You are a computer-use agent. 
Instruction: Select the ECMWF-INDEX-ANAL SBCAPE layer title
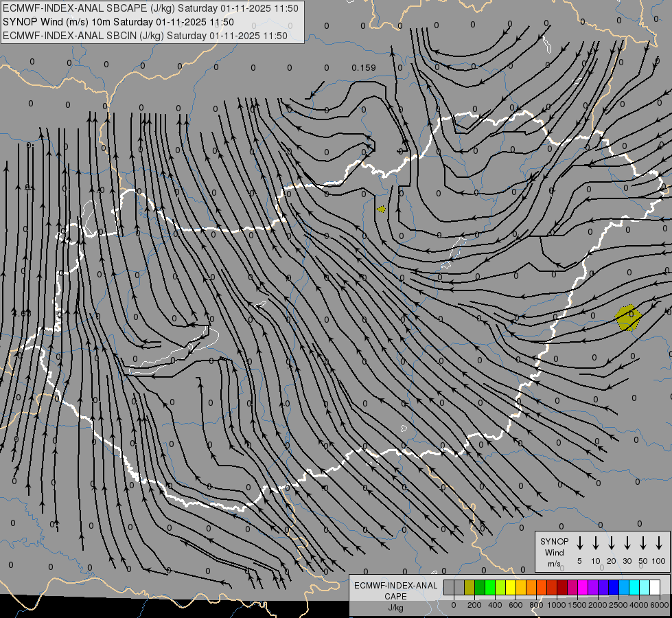point(150,8)
